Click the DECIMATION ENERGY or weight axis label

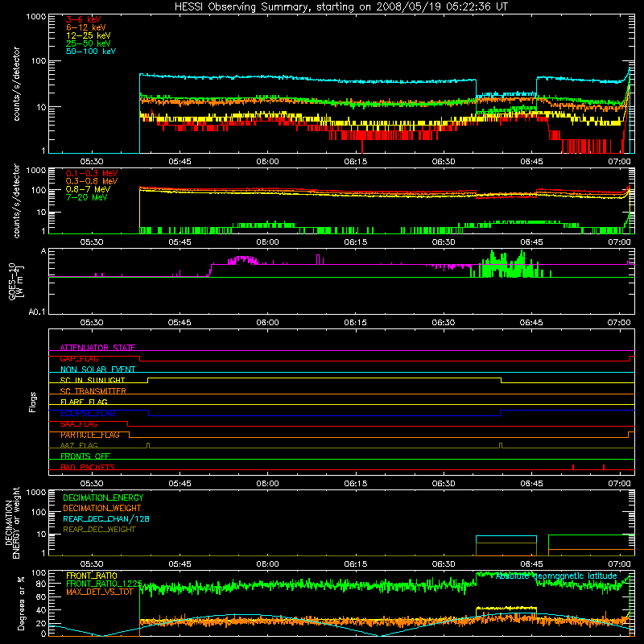point(12,522)
